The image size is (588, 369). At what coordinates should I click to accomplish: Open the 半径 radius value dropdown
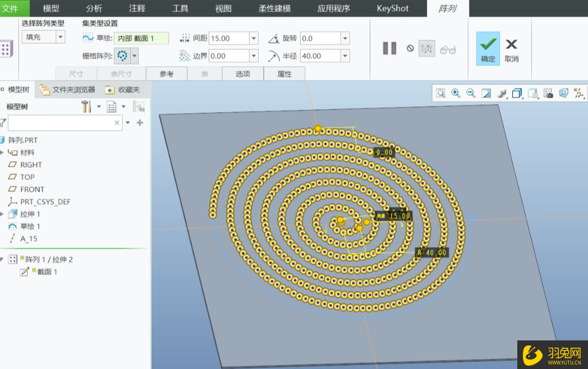pyautogui.click(x=345, y=56)
